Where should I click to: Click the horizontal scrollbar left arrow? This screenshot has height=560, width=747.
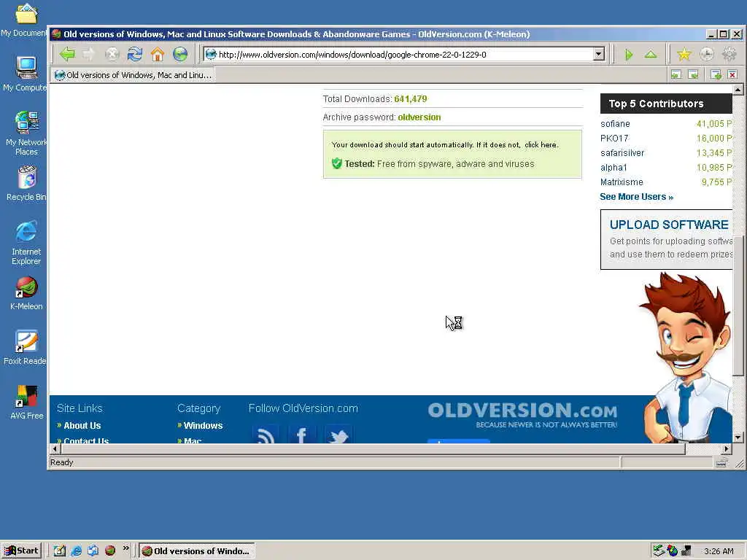pos(55,448)
